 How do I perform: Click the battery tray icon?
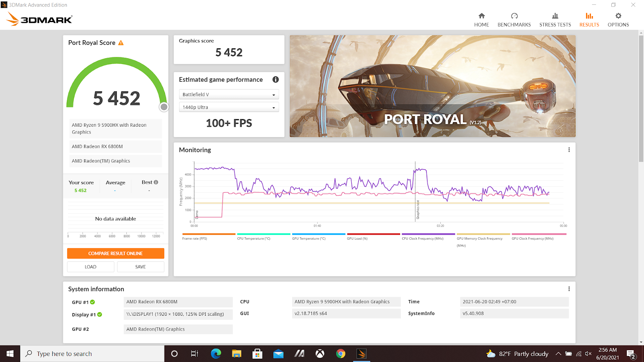pos(568,354)
